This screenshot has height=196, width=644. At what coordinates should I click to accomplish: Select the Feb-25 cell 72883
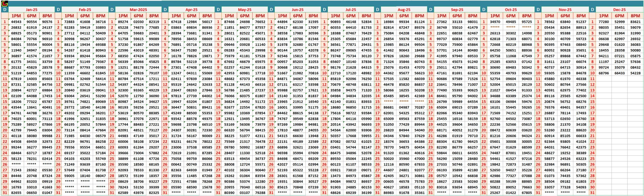69,22
